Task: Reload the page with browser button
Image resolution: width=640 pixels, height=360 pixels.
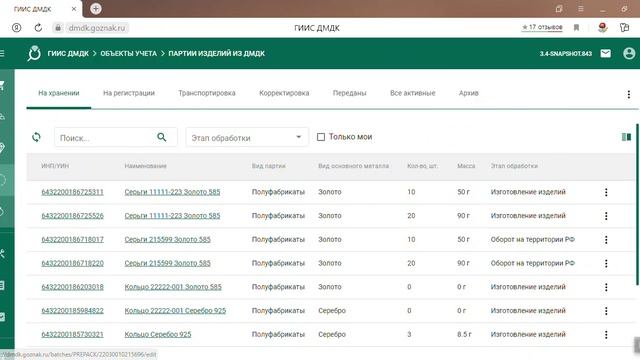Action: pyautogui.click(x=38, y=28)
